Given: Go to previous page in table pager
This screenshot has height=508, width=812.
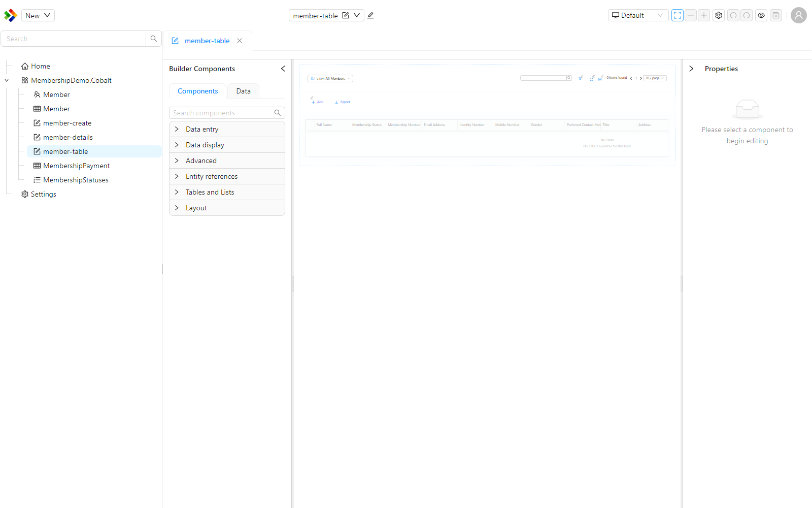Looking at the screenshot, I should point(631,78).
